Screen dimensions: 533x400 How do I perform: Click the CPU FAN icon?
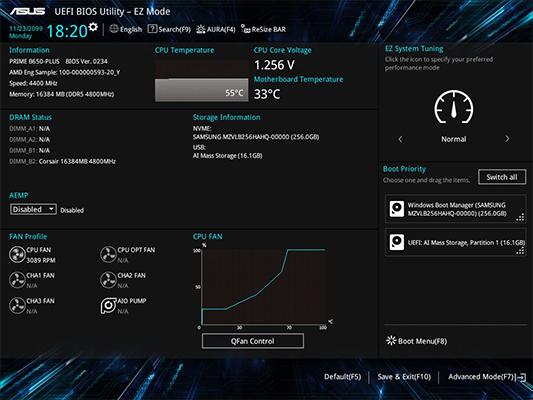pos(17,255)
